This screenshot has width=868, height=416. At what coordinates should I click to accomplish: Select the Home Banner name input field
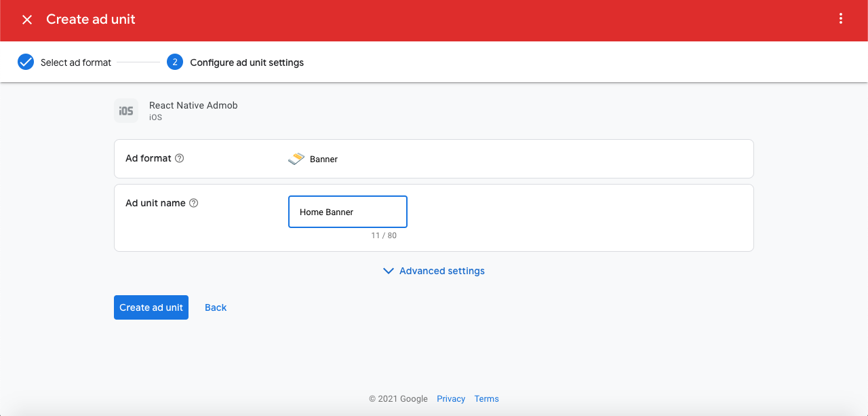347,211
